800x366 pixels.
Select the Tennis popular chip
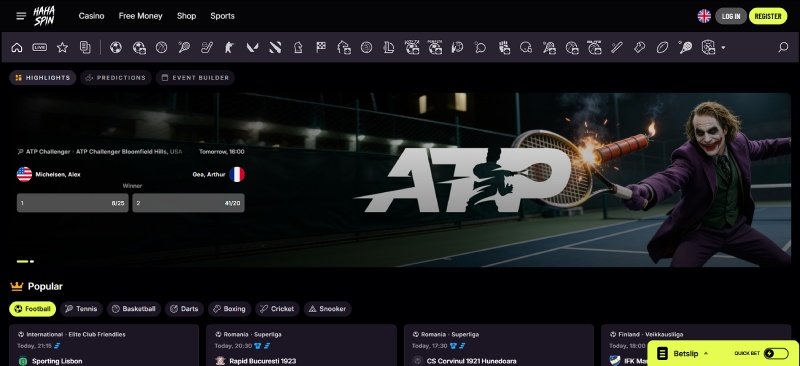81,309
